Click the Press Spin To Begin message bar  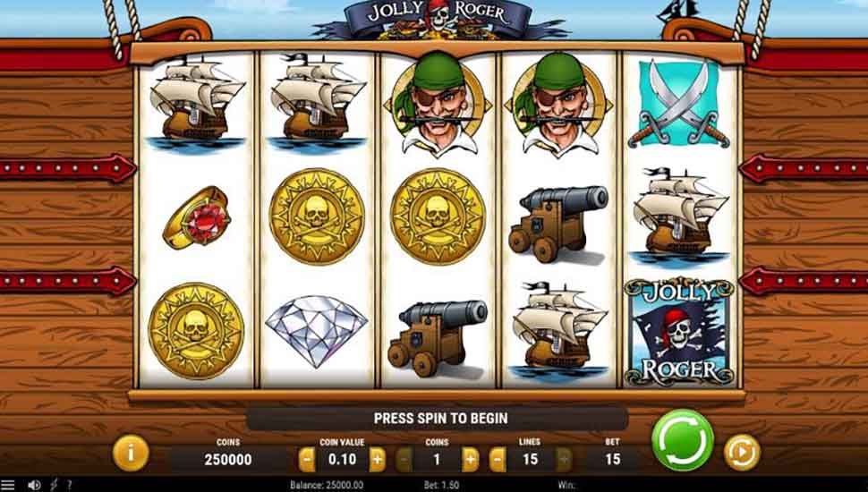click(x=438, y=419)
